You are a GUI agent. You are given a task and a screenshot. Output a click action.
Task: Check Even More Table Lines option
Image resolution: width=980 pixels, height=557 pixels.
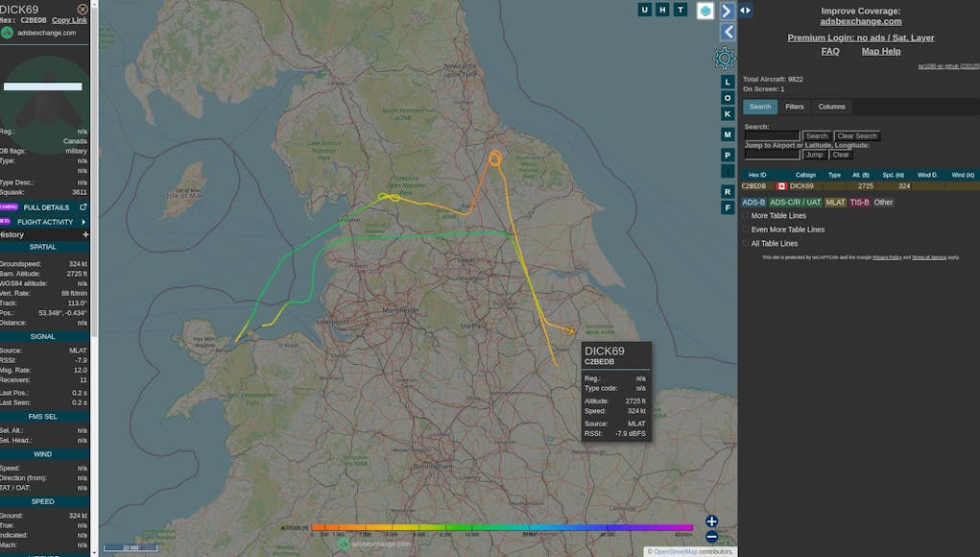(x=746, y=230)
